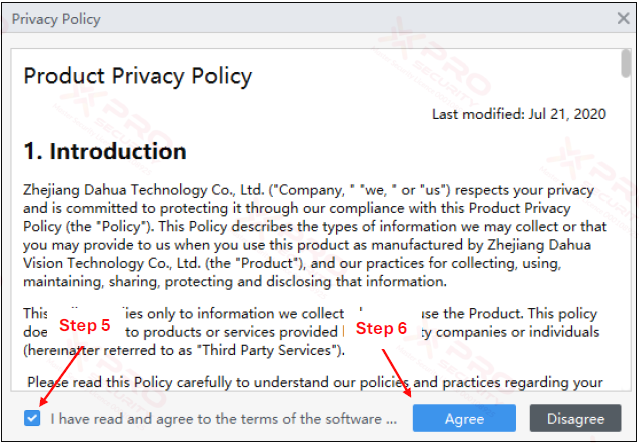Image resolution: width=639 pixels, height=443 pixels.
Task: Click the 'Product Privacy Policy' heading
Action: coord(138,76)
